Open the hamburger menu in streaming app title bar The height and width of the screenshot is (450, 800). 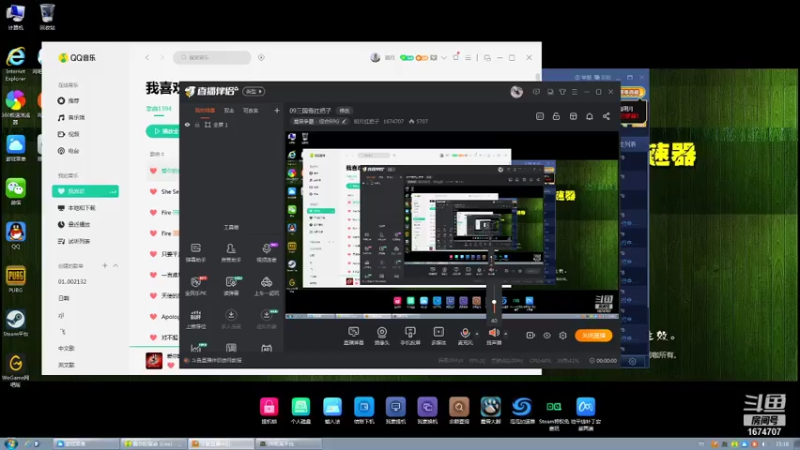[574, 92]
